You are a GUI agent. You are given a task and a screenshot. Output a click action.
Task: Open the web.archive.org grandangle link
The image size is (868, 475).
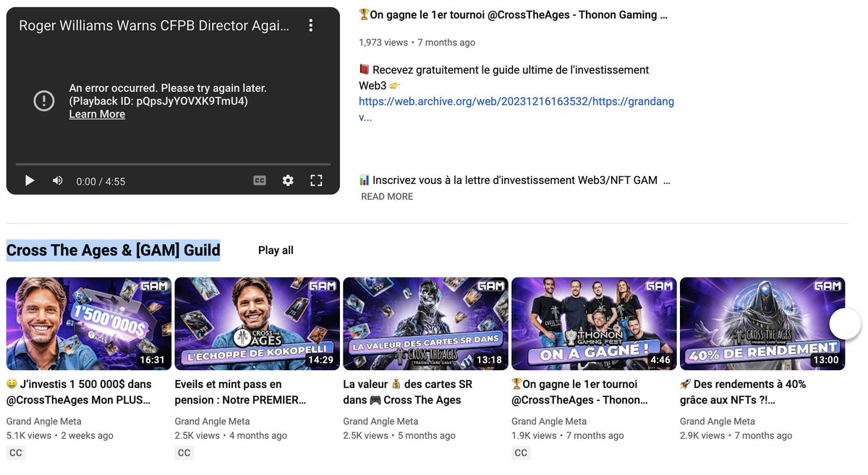point(516,109)
